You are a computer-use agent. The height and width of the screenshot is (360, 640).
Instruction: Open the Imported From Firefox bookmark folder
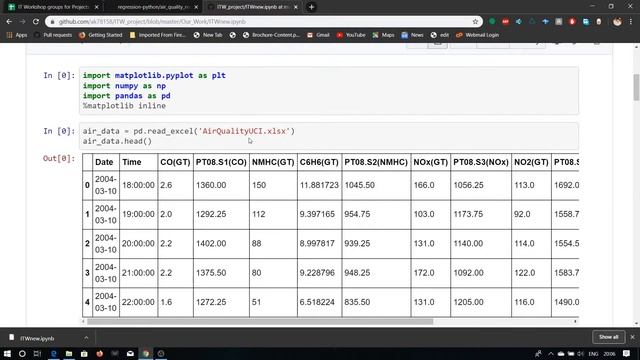point(158,35)
